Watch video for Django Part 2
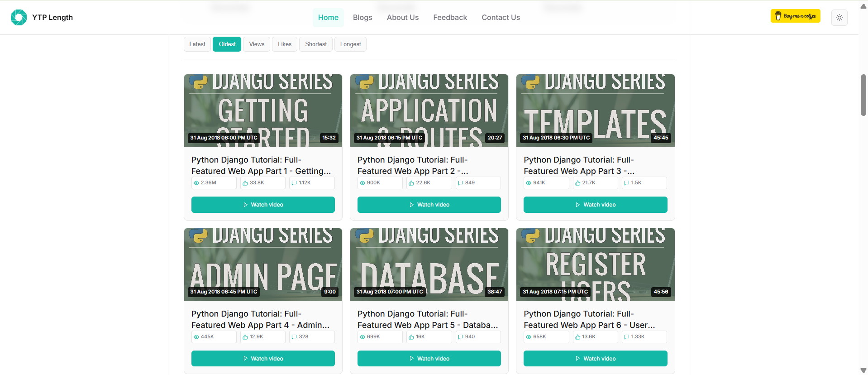Image resolution: width=868 pixels, height=375 pixels. point(429,205)
